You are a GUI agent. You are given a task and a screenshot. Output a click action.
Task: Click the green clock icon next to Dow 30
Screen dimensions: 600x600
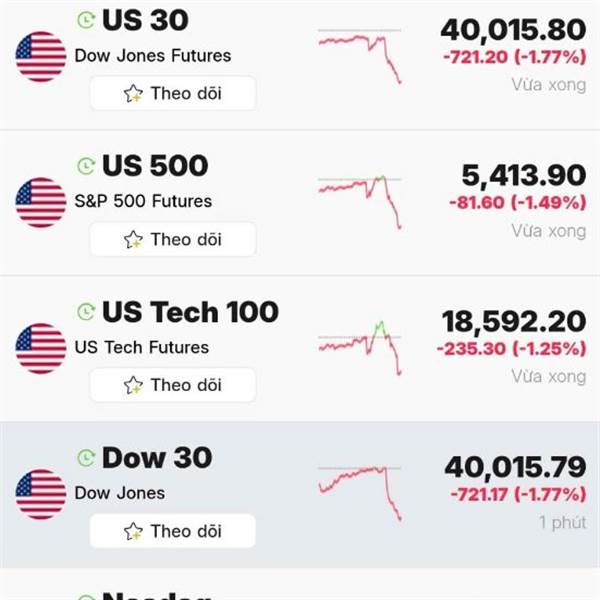(87, 458)
